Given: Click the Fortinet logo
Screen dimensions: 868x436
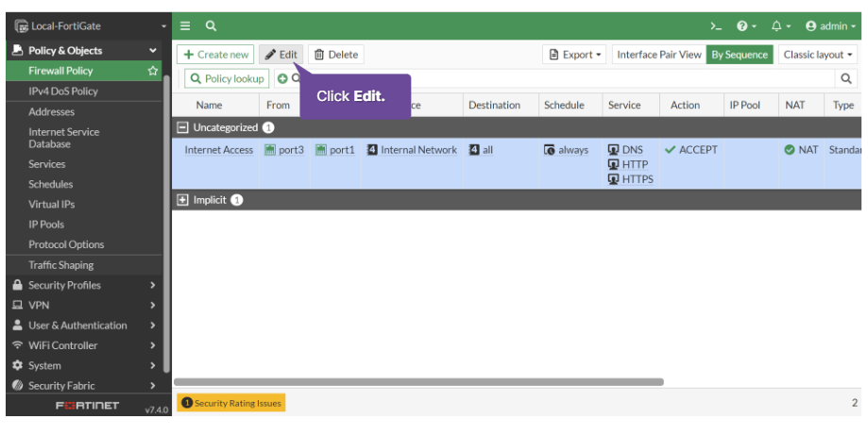Looking at the screenshot, I should tap(88, 406).
